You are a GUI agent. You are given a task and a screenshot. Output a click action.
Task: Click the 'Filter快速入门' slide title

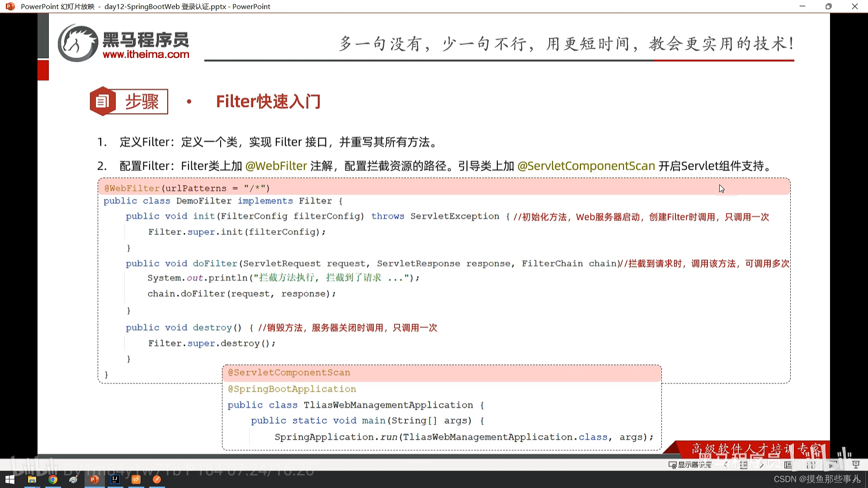click(268, 101)
